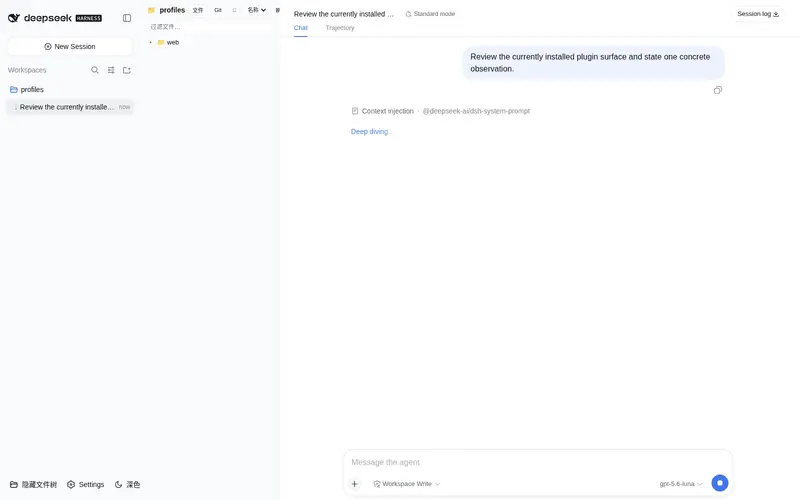The height and width of the screenshot is (500, 800).
Task: Expand the web folder arrow
Action: click(151, 42)
